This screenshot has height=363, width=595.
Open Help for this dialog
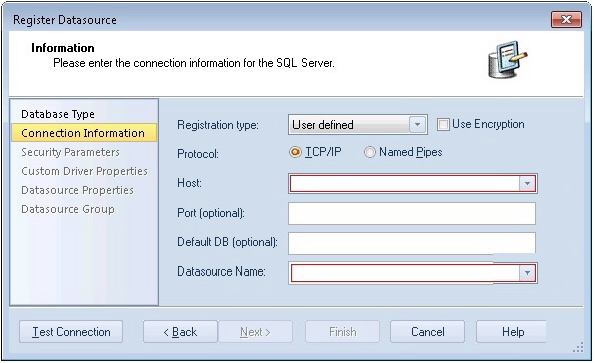512,332
